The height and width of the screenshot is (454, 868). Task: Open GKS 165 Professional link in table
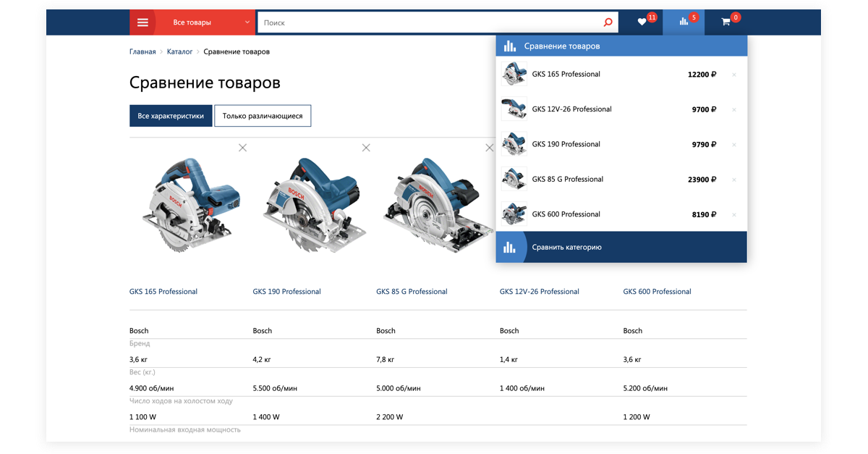[163, 292]
